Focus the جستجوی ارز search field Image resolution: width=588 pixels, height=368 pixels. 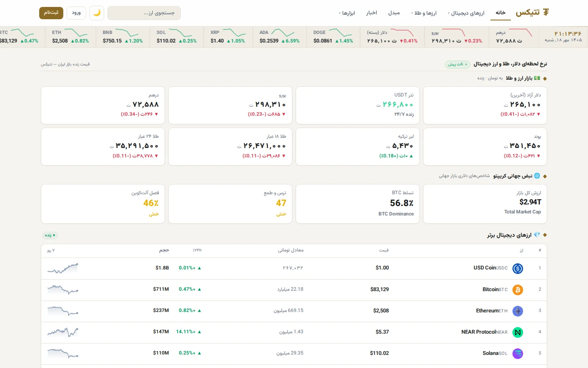(144, 13)
